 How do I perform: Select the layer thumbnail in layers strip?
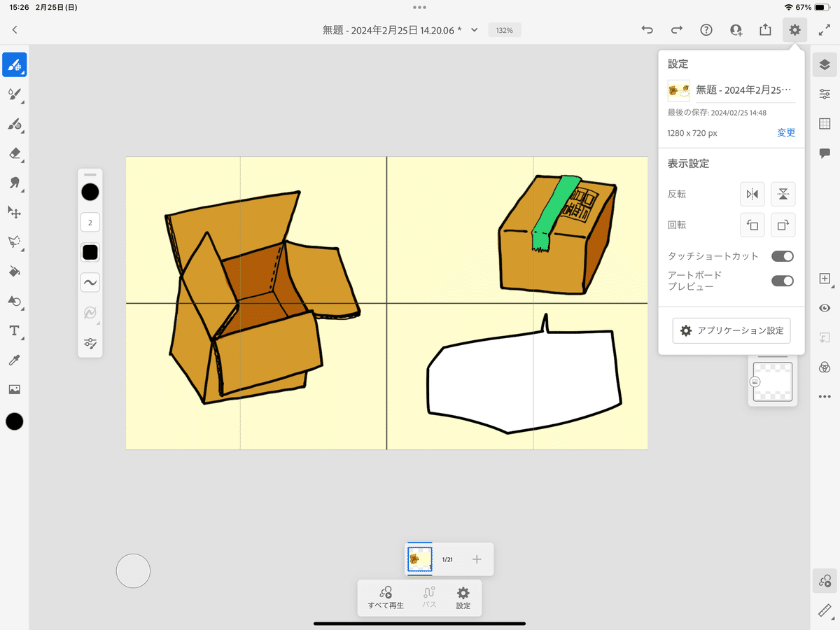tap(773, 381)
